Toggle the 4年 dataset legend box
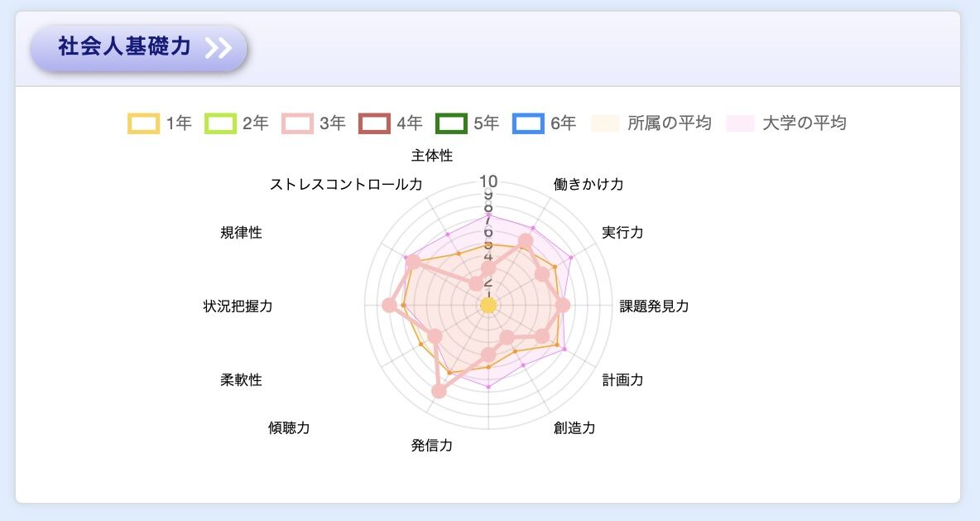The image size is (980, 521). coord(374,123)
